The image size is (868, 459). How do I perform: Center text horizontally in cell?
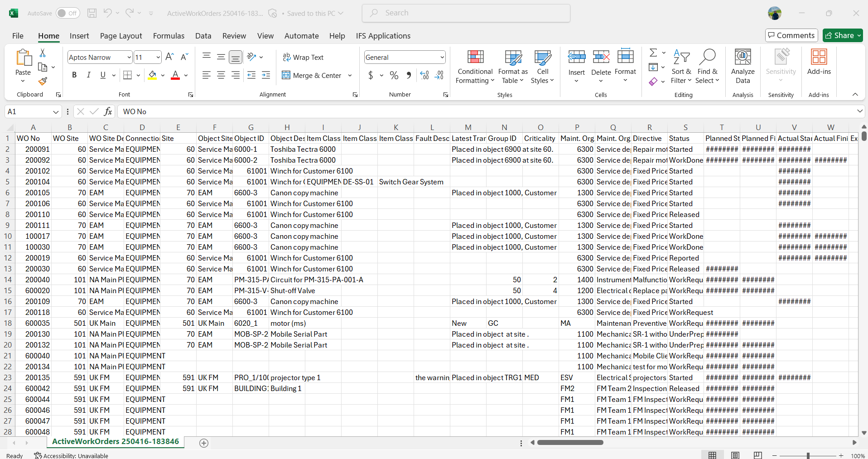tap(221, 75)
